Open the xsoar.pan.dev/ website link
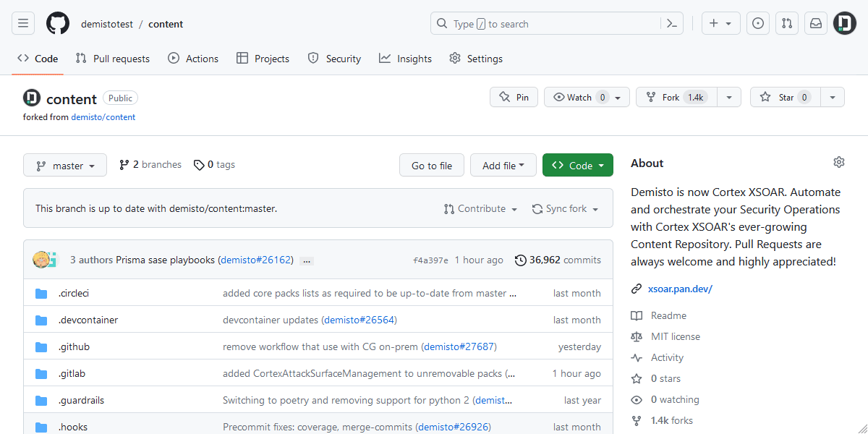The image size is (868, 434). (680, 289)
